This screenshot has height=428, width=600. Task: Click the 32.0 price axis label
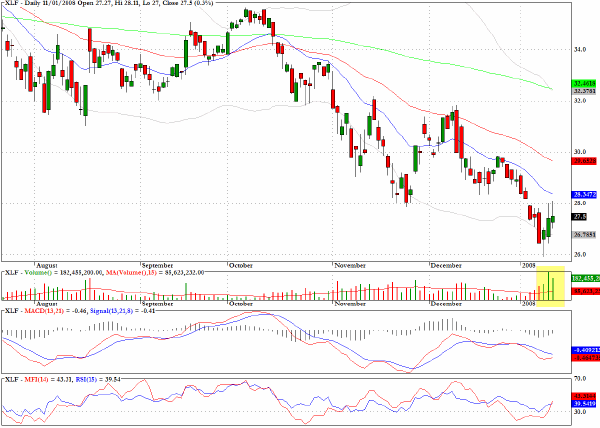(x=579, y=101)
